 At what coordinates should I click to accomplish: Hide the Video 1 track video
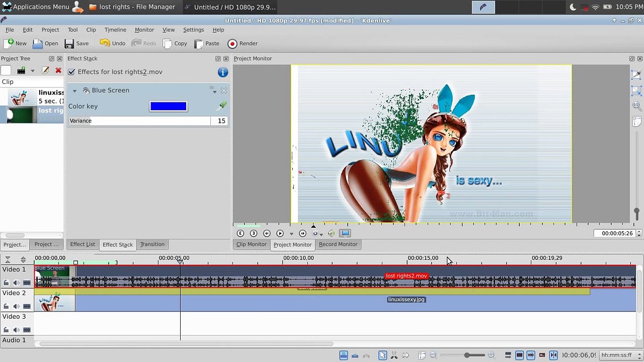pos(27,283)
